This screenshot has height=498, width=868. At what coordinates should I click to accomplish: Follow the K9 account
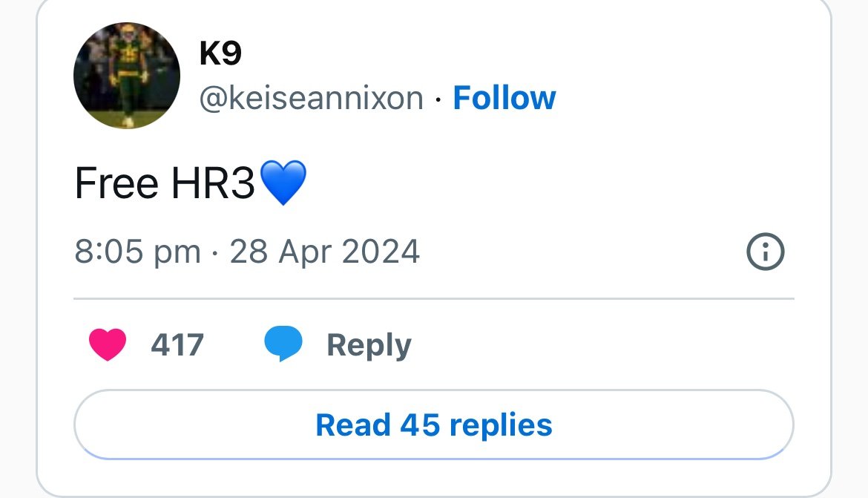tap(504, 98)
